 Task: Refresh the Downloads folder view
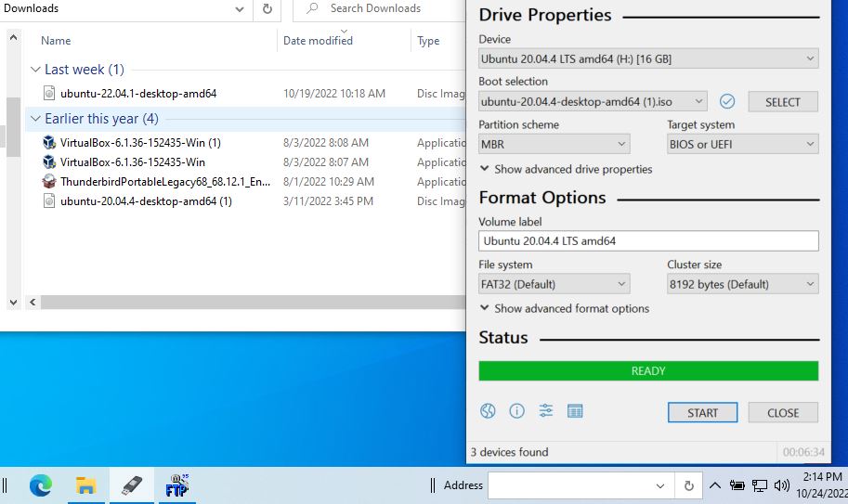click(267, 8)
